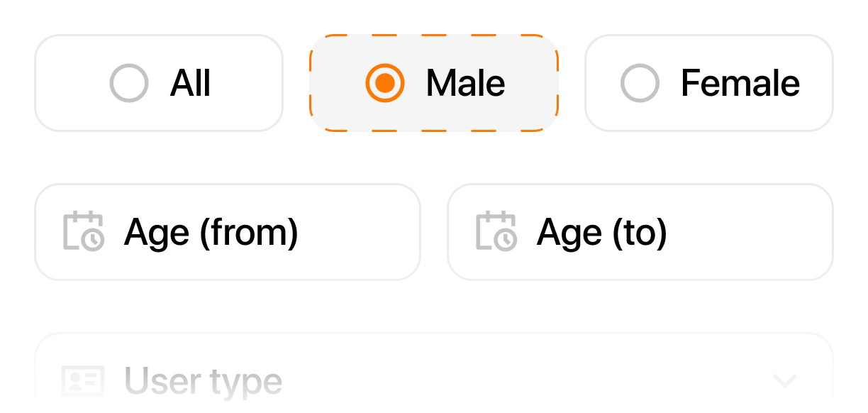Click the "Male" label text
Screen dimensions: 868x413
point(466,84)
